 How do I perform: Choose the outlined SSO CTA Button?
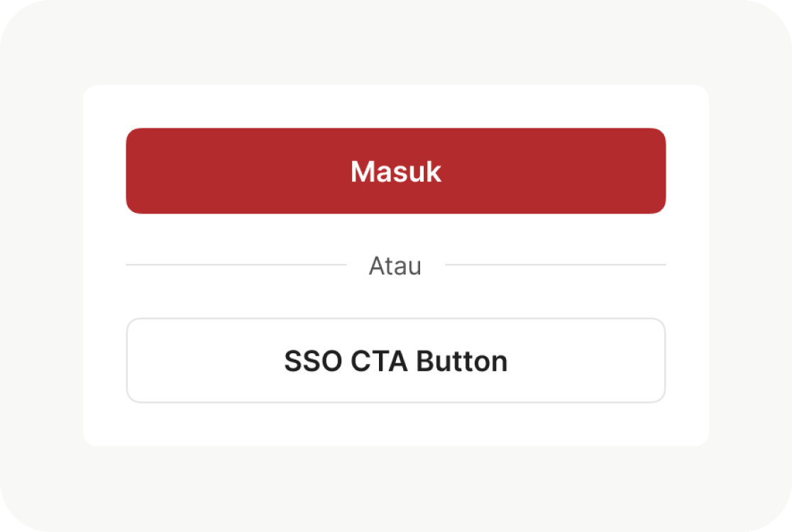coord(395,360)
